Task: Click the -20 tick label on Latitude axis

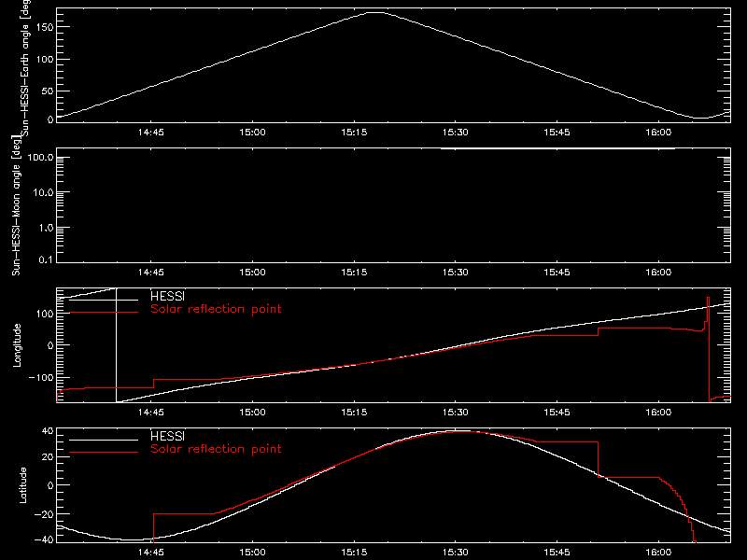Action: click(44, 514)
